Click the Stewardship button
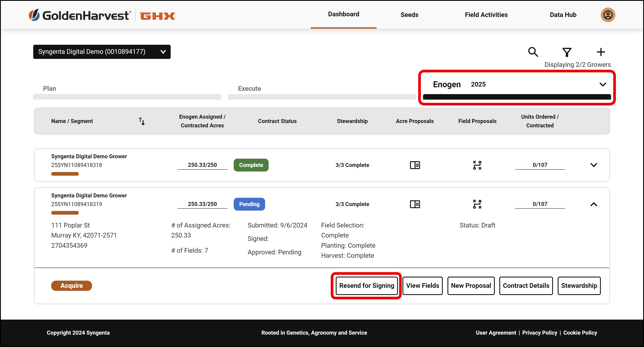This screenshot has height=347, width=644. point(579,285)
